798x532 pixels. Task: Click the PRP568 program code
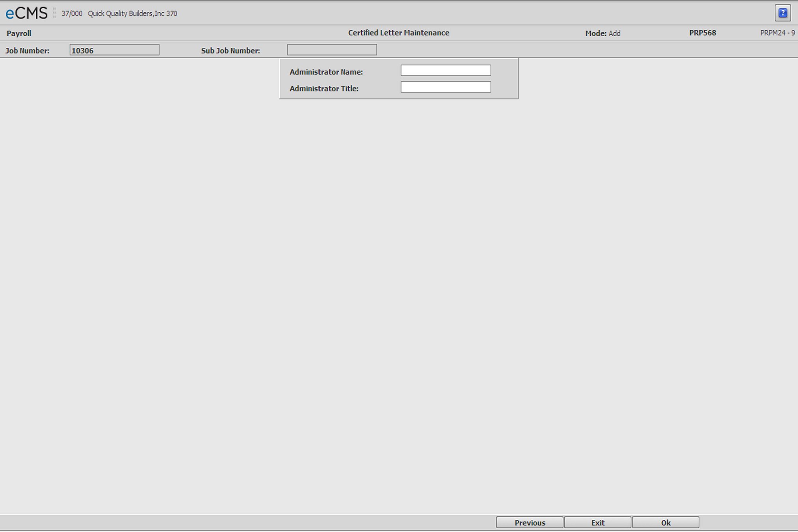coord(702,33)
